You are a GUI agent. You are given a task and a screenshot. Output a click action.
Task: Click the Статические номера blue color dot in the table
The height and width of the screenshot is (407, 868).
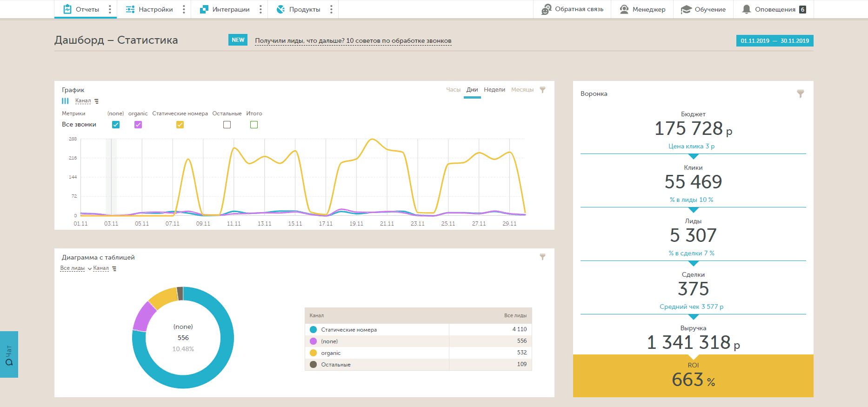click(x=313, y=330)
